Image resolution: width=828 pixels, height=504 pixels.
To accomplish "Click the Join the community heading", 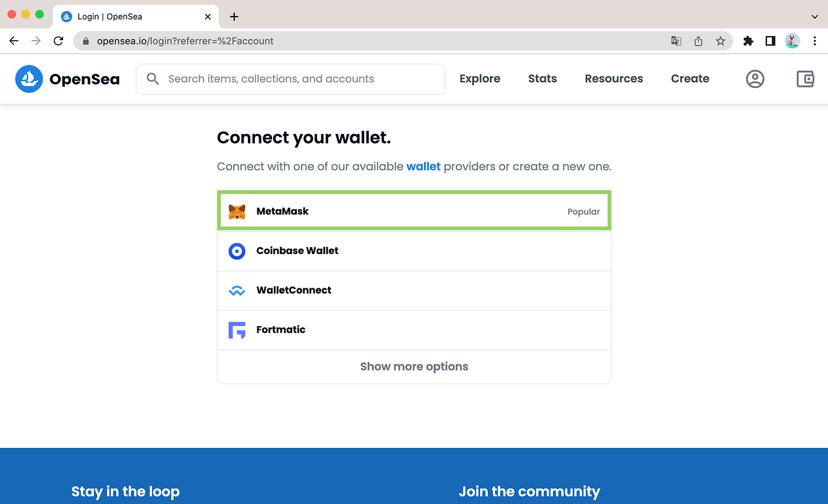I will [x=529, y=492].
